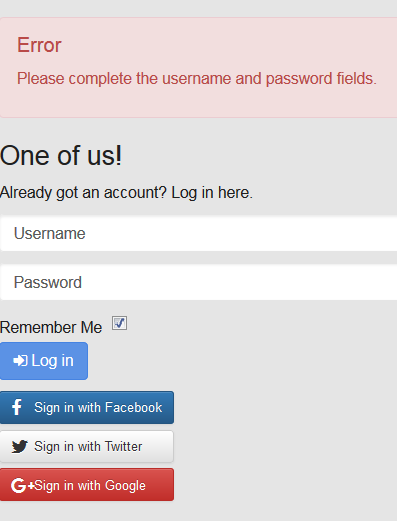397x521 pixels.
Task: Click the Sign in with Facebook button label
Action: 98,408
